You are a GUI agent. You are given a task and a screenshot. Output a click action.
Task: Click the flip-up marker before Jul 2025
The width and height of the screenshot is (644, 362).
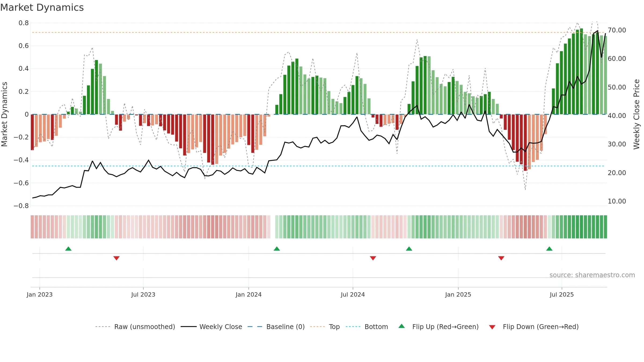549,249
